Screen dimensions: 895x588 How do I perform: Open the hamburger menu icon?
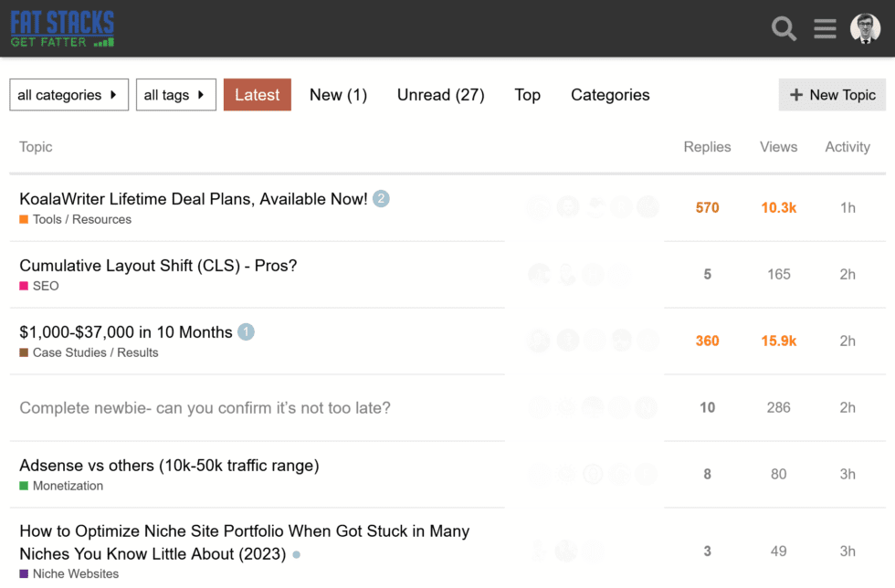pyautogui.click(x=825, y=28)
